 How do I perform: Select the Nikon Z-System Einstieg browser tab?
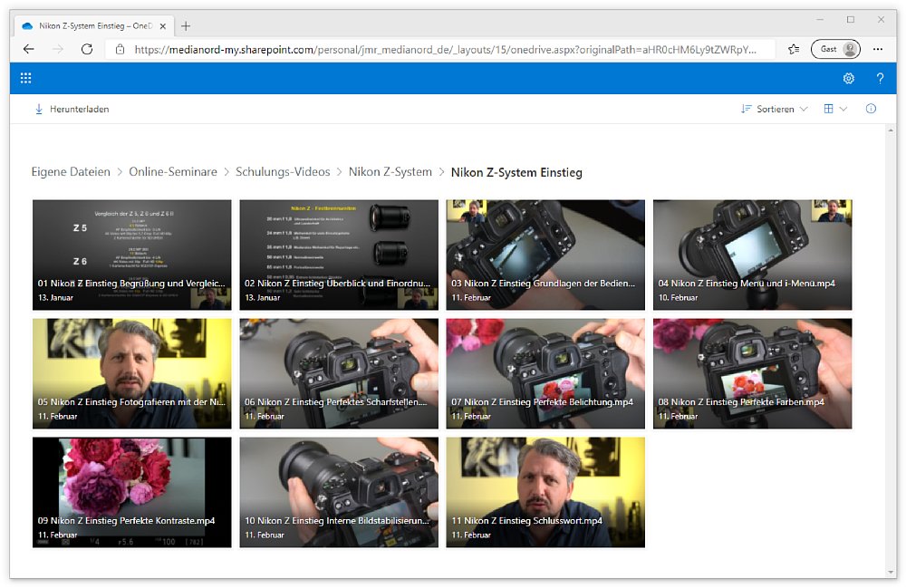tap(94, 26)
